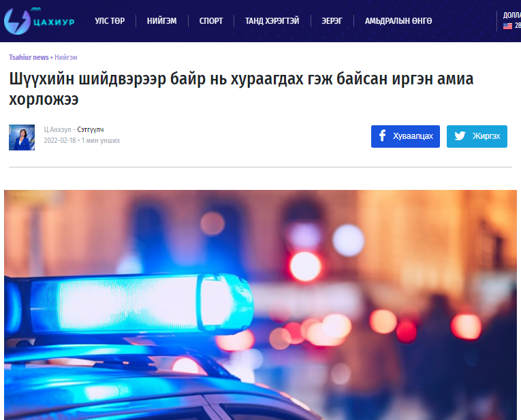The image size is (521, 420).
Task: Share article with Хуваалцах button
Action: pyautogui.click(x=405, y=136)
